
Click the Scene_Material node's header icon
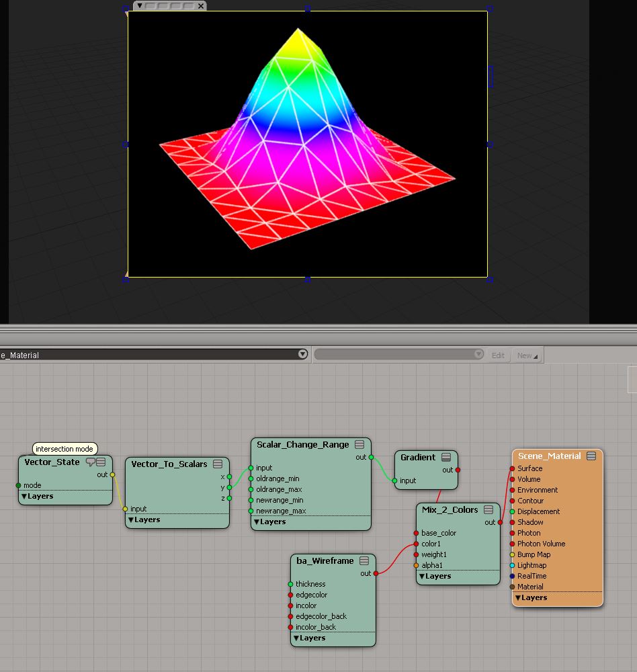pos(591,456)
